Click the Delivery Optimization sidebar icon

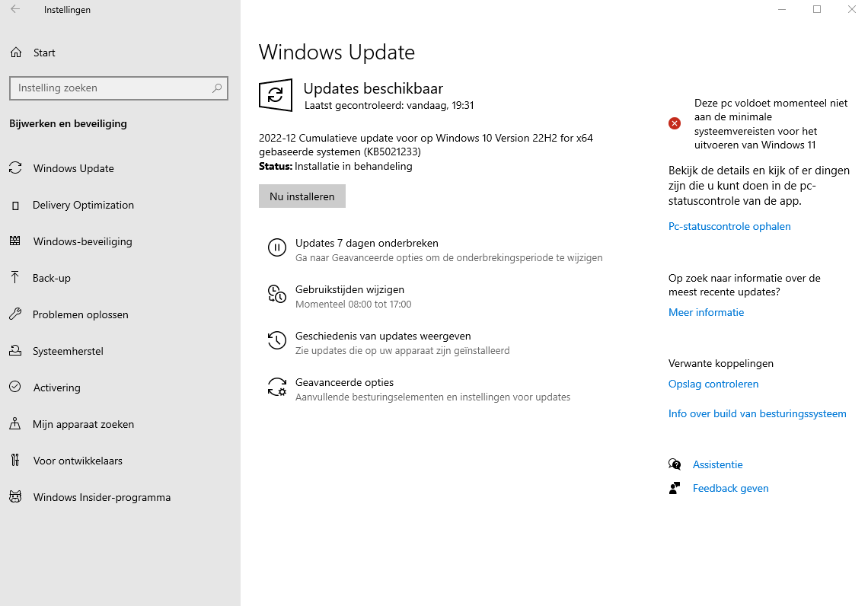15,206
